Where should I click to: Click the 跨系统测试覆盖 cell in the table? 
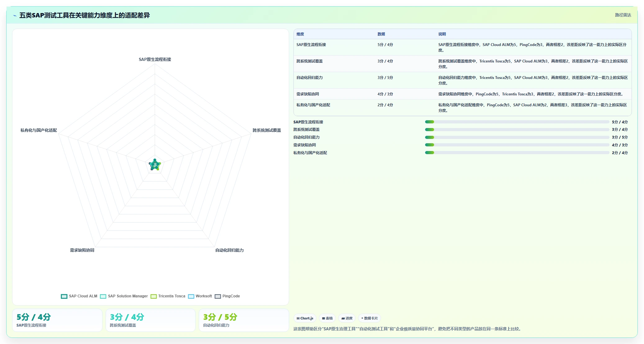310,61
